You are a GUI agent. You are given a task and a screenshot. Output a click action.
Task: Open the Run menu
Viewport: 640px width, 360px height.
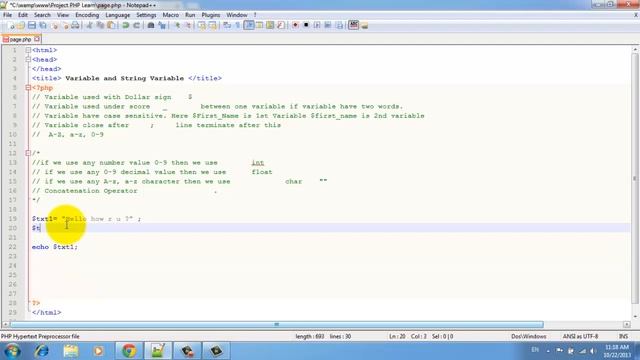coord(190,15)
